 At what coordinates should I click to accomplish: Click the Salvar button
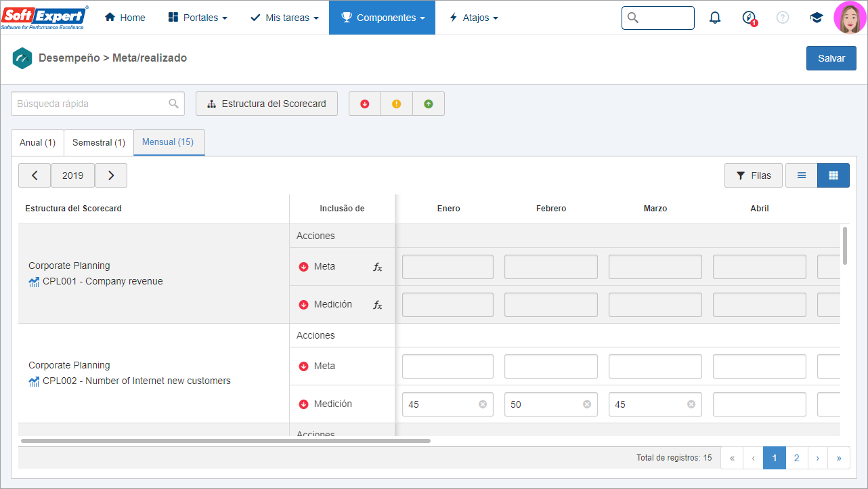click(x=831, y=58)
